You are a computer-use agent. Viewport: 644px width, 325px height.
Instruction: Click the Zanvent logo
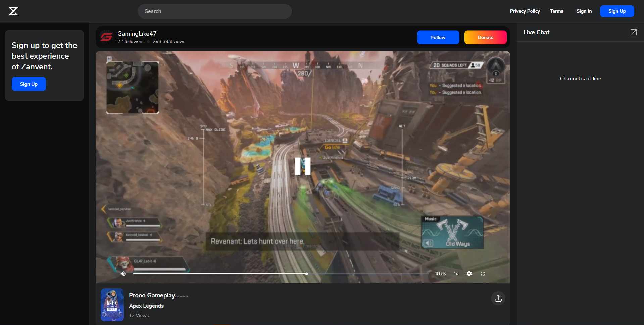(13, 11)
